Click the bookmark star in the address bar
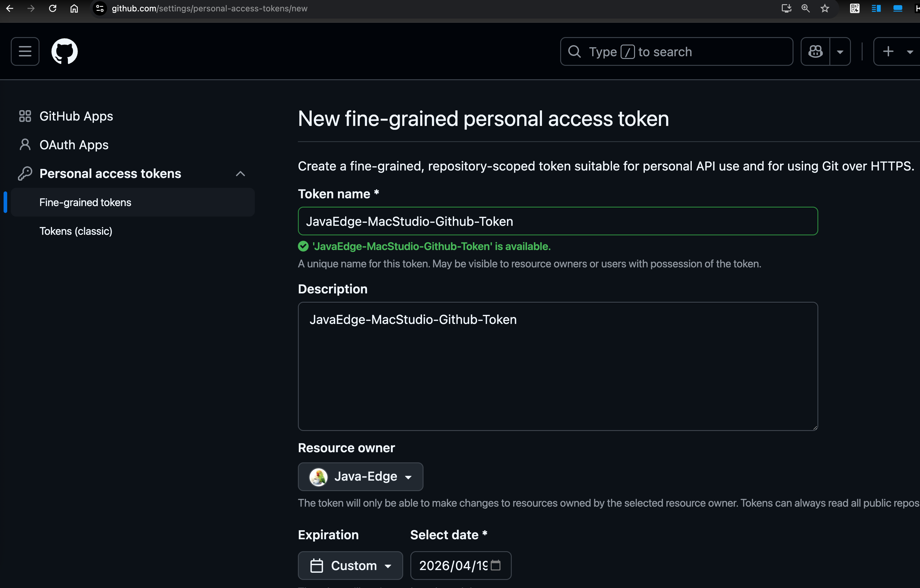The width and height of the screenshot is (920, 588). (x=825, y=8)
